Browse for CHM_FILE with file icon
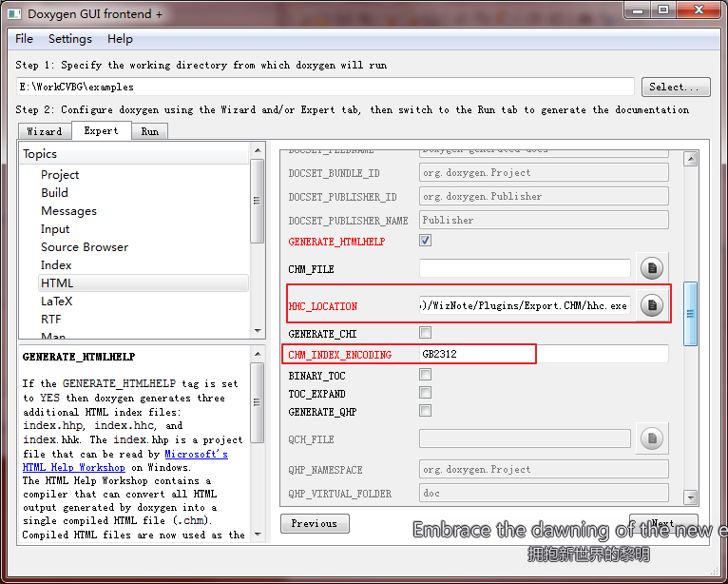Image resolution: width=728 pixels, height=584 pixels. tap(652, 268)
